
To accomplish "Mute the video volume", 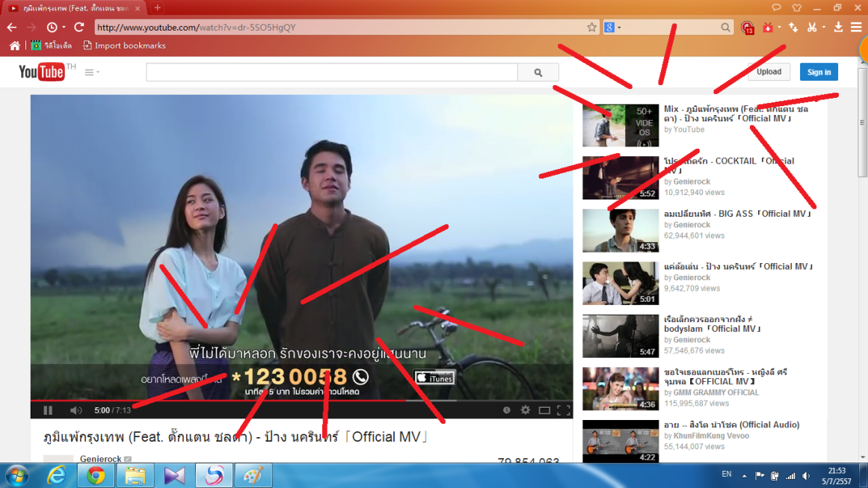I will [76, 410].
